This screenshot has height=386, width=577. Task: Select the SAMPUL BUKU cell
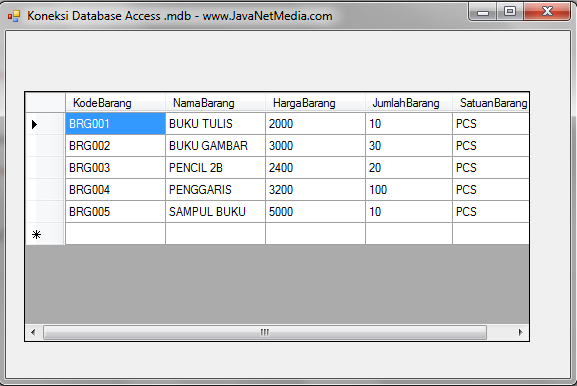coord(215,212)
